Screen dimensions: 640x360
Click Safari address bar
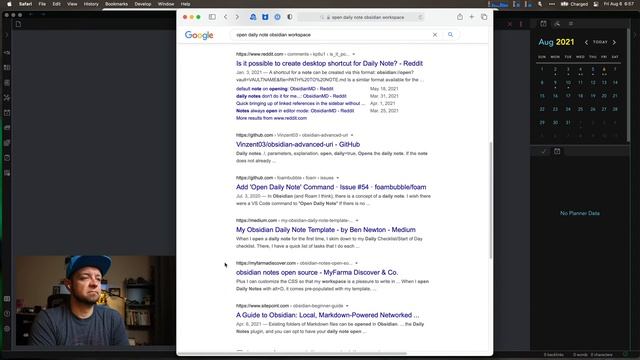tap(361, 17)
